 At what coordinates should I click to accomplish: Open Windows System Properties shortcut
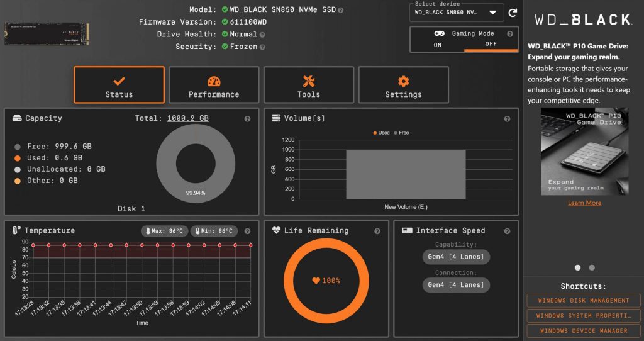(x=584, y=316)
